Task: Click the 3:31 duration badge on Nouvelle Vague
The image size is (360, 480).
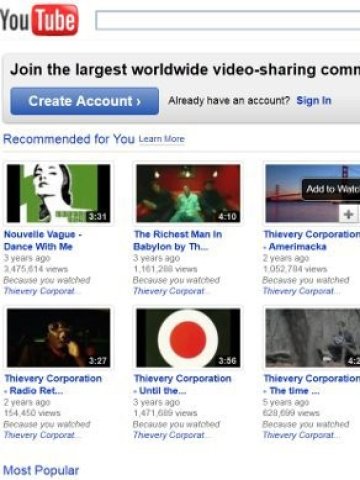Action: tap(98, 217)
